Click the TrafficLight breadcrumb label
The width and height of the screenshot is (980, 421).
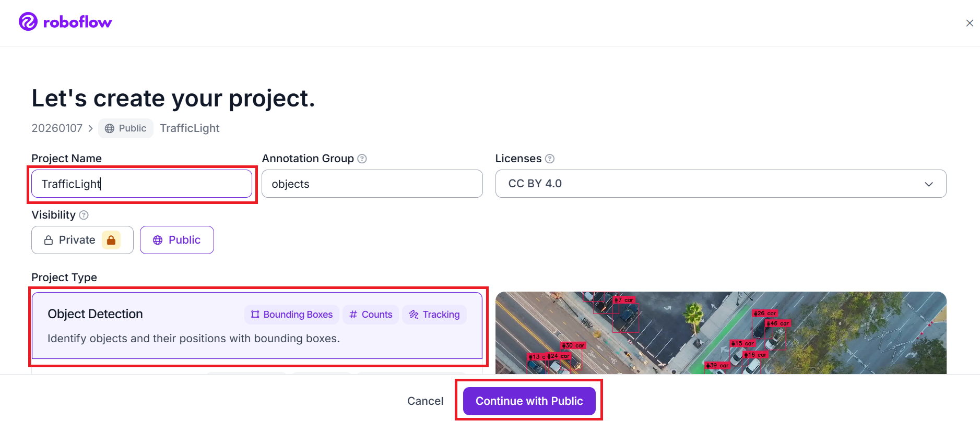point(190,128)
